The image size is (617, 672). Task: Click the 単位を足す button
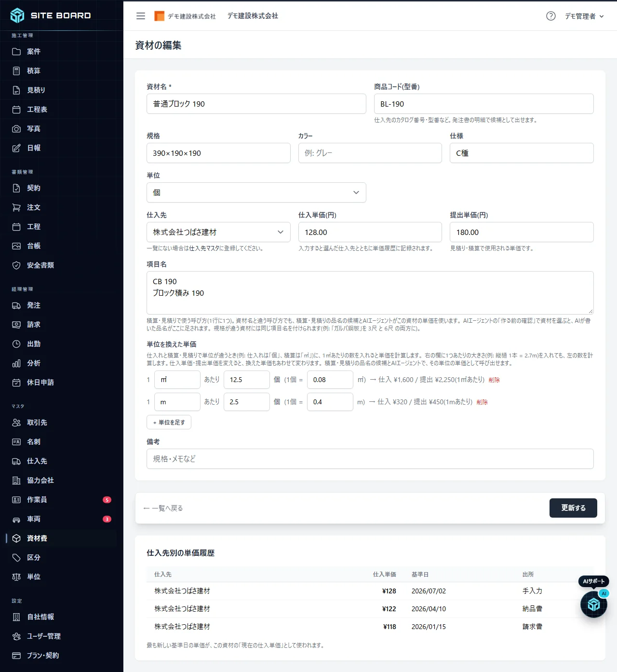click(x=169, y=422)
